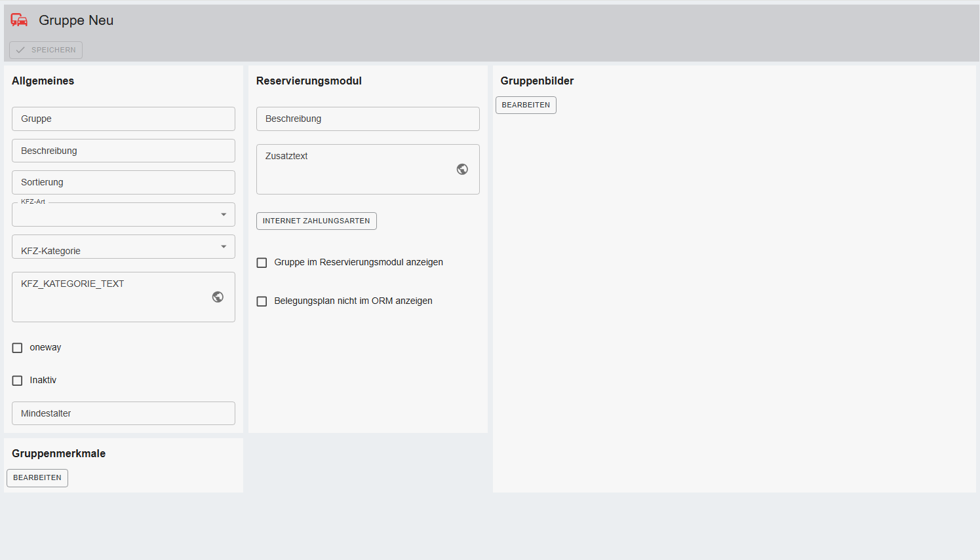Click the red car icon in header
This screenshot has height=560, width=980.
[x=19, y=20]
